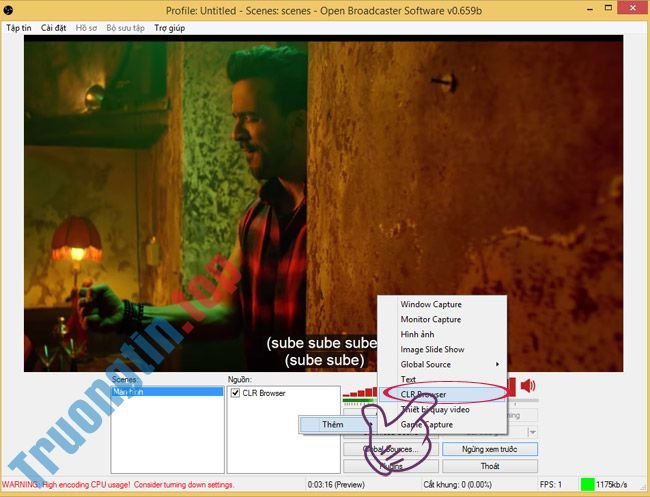Viewport: 650px width, 497px height.
Task: Minimize the OBS window
Action: 590,9
